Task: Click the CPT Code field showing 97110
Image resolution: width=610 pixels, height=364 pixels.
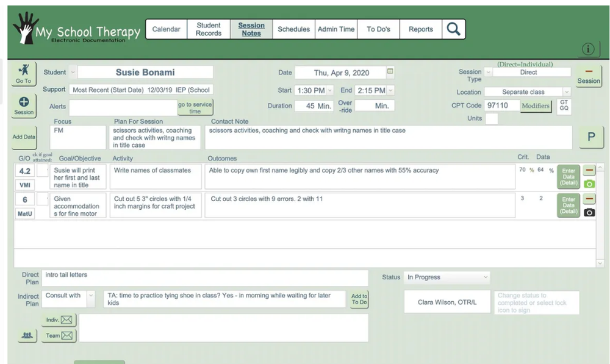Action: tap(502, 105)
